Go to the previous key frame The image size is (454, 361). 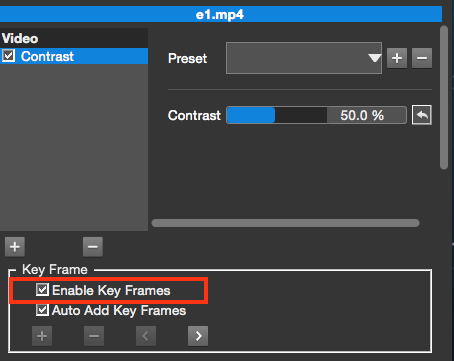146,336
